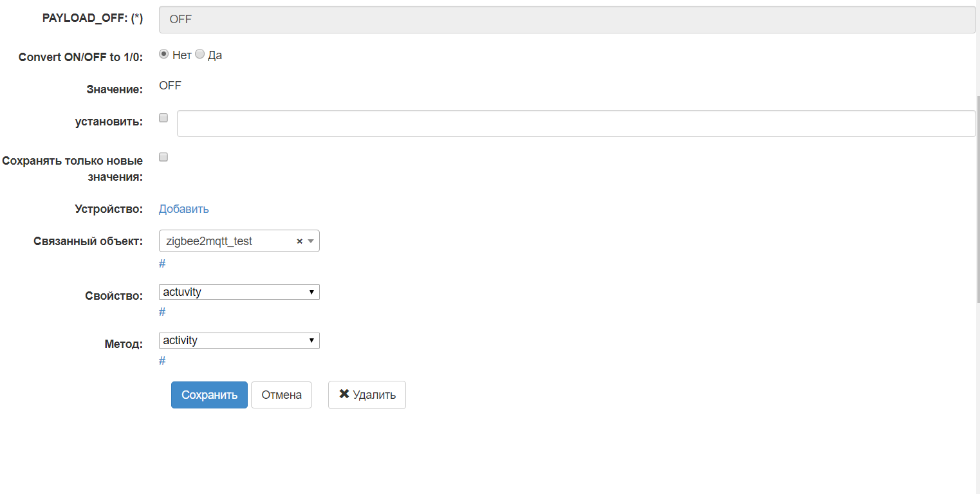Click the Convert ON/OFF to 1/0 label
980x494 pixels.
[80, 57]
